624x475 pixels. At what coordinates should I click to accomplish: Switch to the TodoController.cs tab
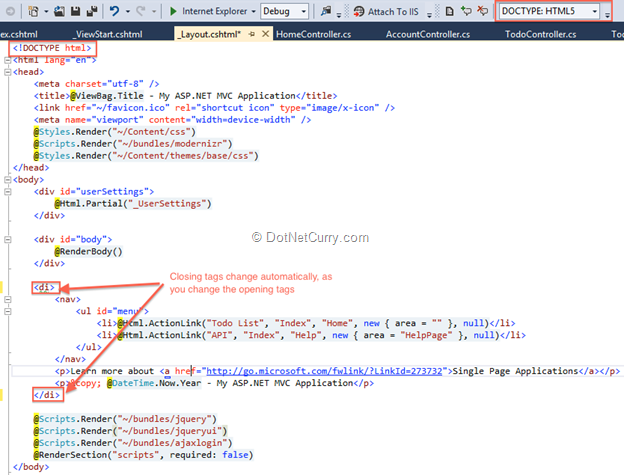540,34
